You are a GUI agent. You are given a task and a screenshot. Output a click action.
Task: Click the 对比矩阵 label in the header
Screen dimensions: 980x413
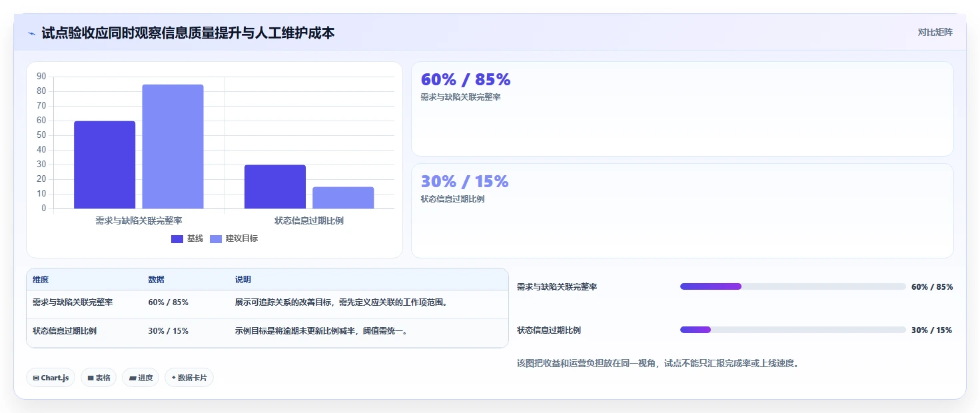(935, 32)
